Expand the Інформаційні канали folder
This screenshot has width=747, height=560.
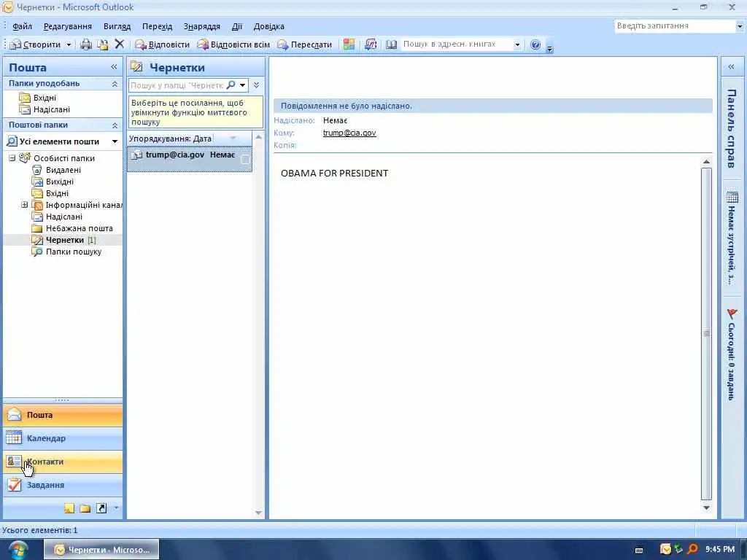[x=24, y=205]
